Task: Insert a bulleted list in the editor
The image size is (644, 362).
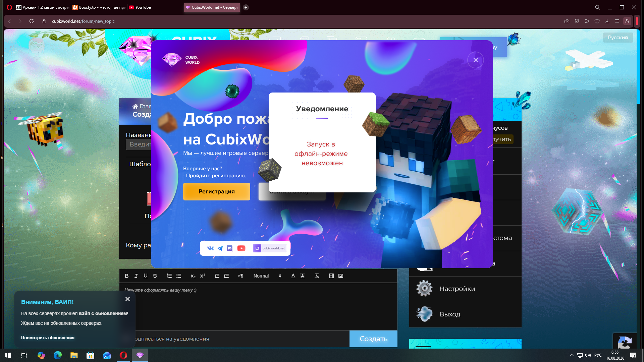Action: [x=179, y=276]
